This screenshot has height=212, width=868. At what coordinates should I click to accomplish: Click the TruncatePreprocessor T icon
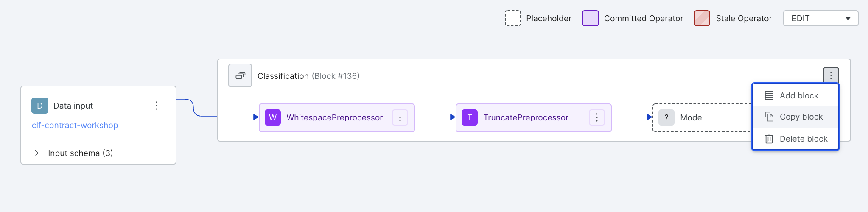pos(470,117)
